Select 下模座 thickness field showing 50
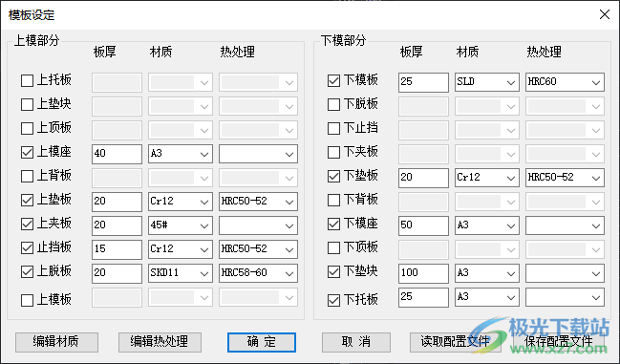 click(423, 225)
